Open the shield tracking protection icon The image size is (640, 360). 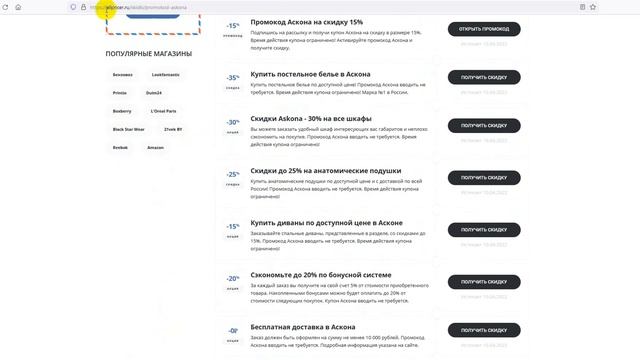pyautogui.click(x=73, y=7)
